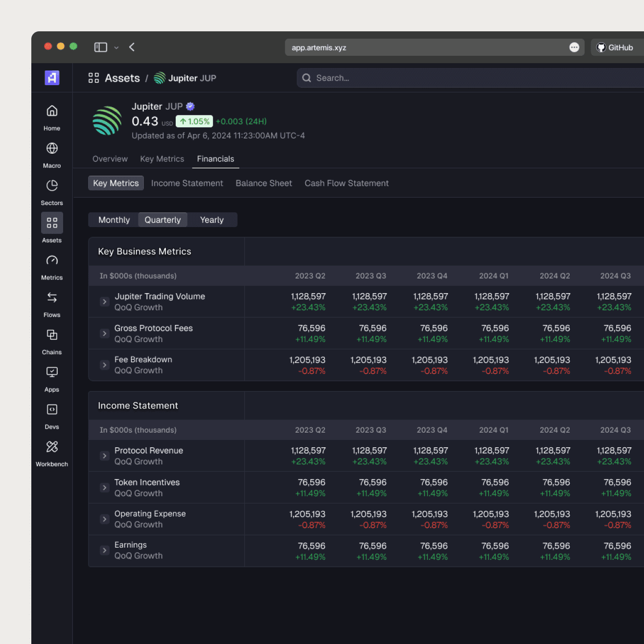This screenshot has width=644, height=644.
Task: Open the Income Statement sub-tab
Action: pyautogui.click(x=187, y=183)
